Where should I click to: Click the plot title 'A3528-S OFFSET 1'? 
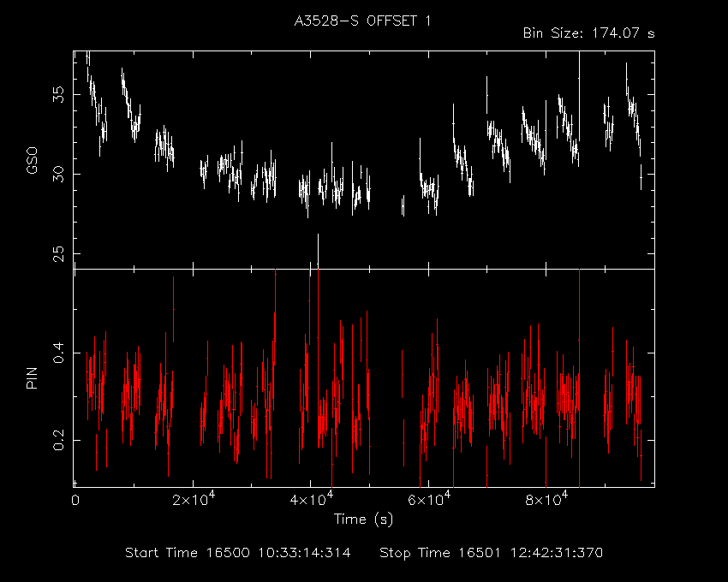(x=362, y=21)
